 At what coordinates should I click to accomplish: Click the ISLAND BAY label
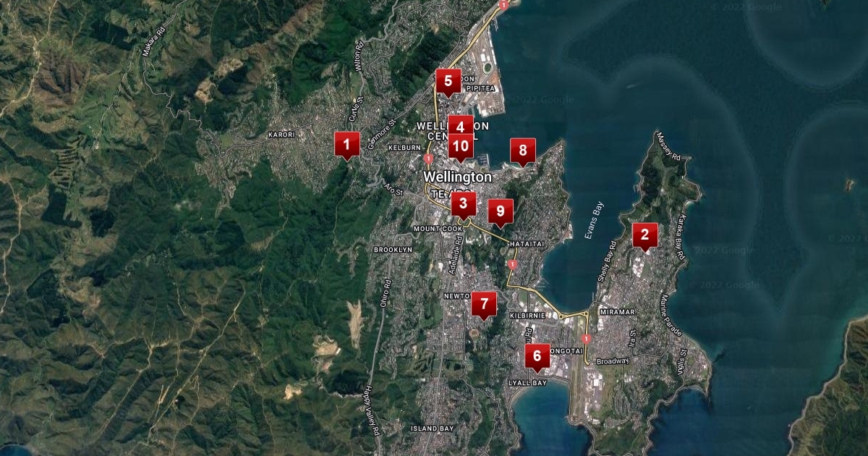433,428
